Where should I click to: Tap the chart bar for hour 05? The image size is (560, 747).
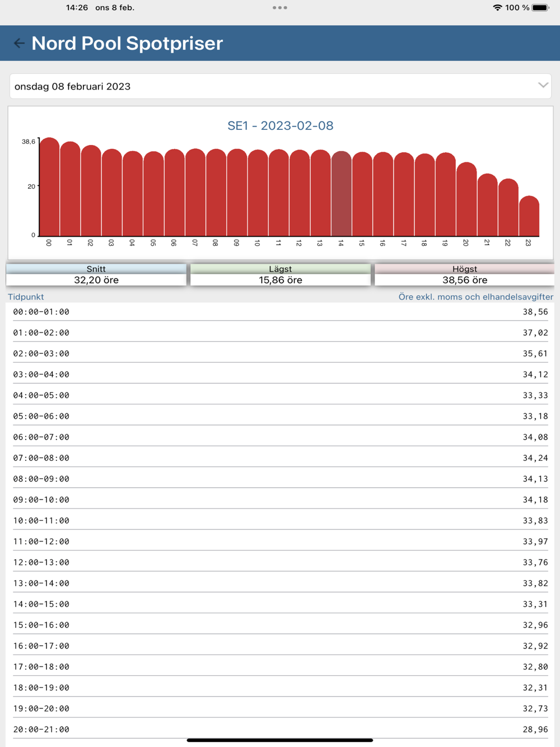(x=153, y=194)
